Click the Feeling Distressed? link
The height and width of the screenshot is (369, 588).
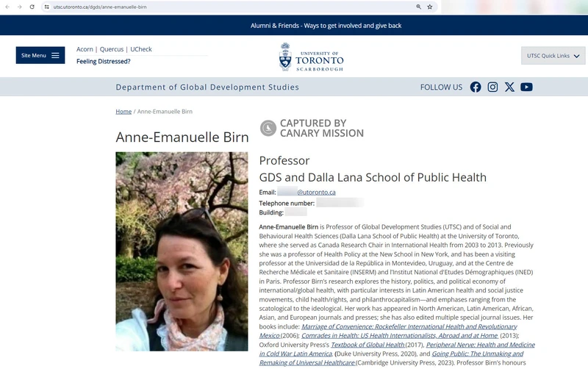[x=103, y=61]
